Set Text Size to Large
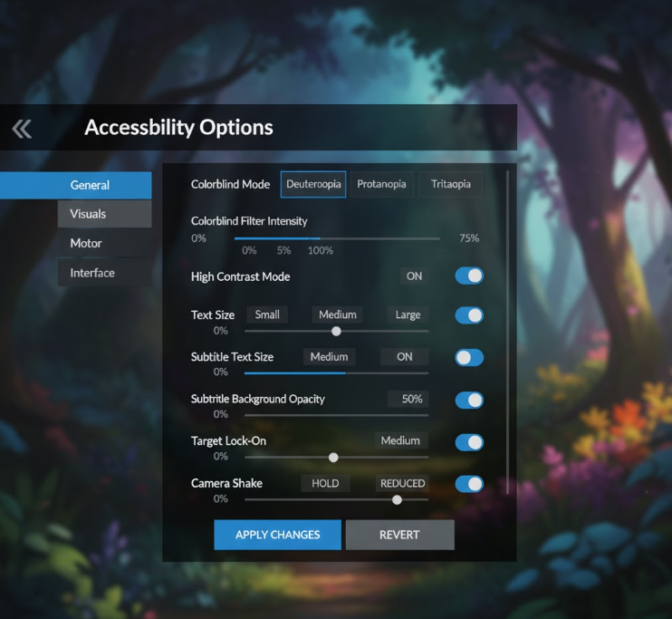 [x=408, y=314]
